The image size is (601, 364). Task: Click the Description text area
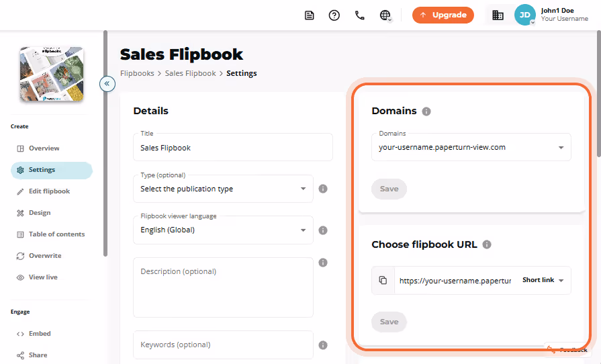(x=223, y=287)
